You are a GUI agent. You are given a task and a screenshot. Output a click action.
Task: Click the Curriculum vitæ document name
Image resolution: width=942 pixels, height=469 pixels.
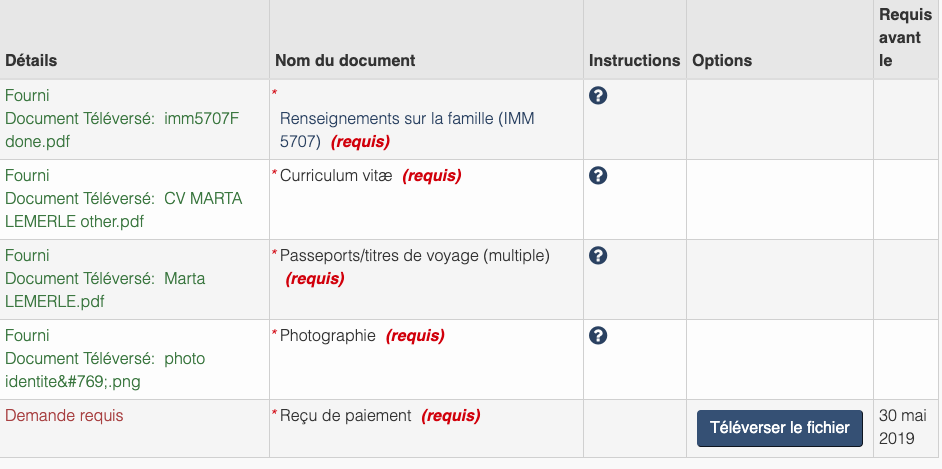336,176
